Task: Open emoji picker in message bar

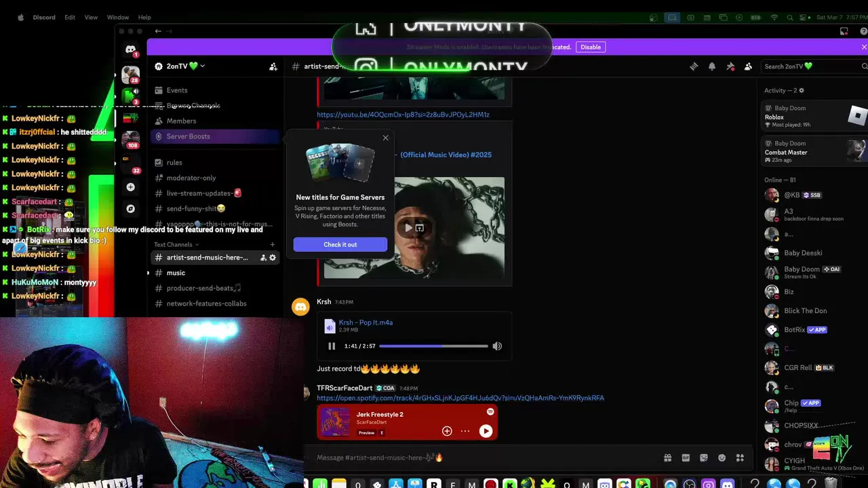Action: pos(722,457)
